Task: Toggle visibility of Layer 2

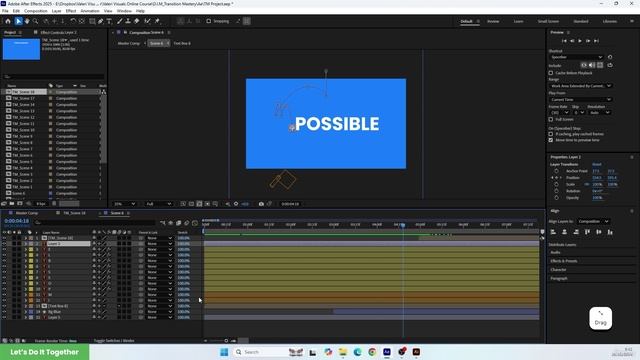Action: [4, 244]
